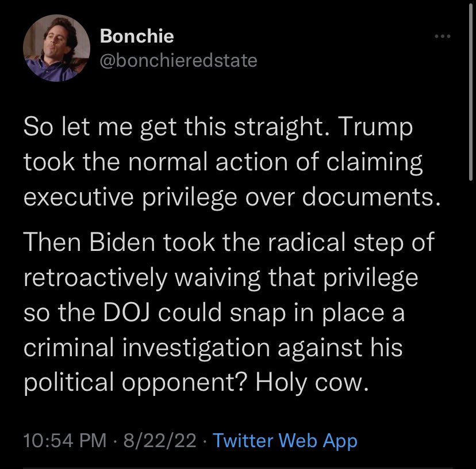The width and height of the screenshot is (476, 469).
Task: Click Bonchie's profile avatar picture
Action: [x=56, y=48]
